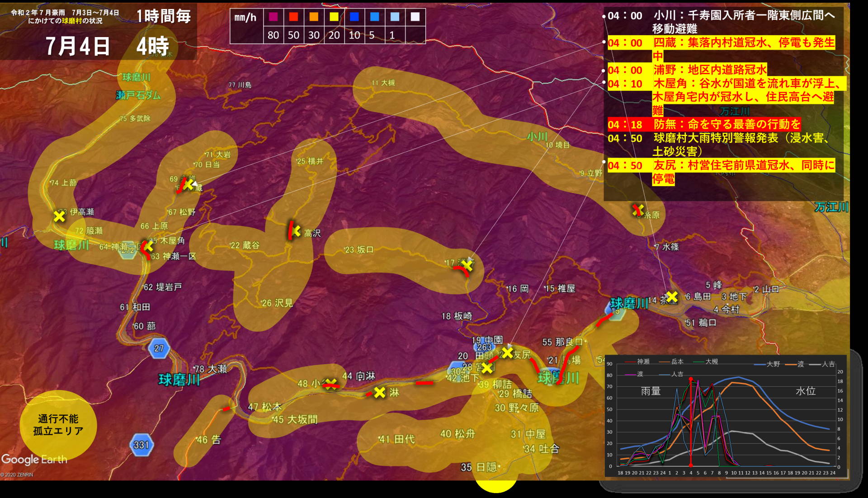The image size is (868, 498).
Task: Click the 岳本 series in chart legend
Action: [x=672, y=362]
